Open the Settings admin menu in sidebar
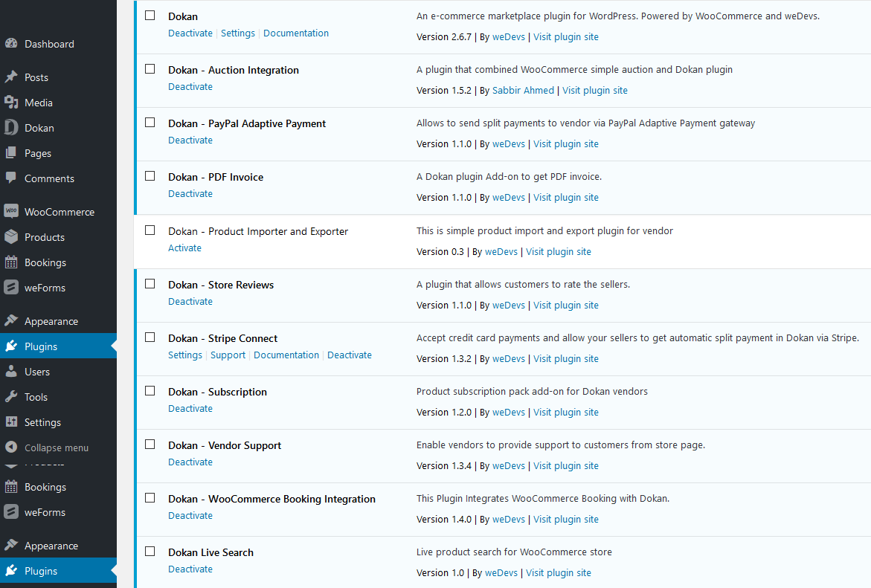 (x=58, y=422)
